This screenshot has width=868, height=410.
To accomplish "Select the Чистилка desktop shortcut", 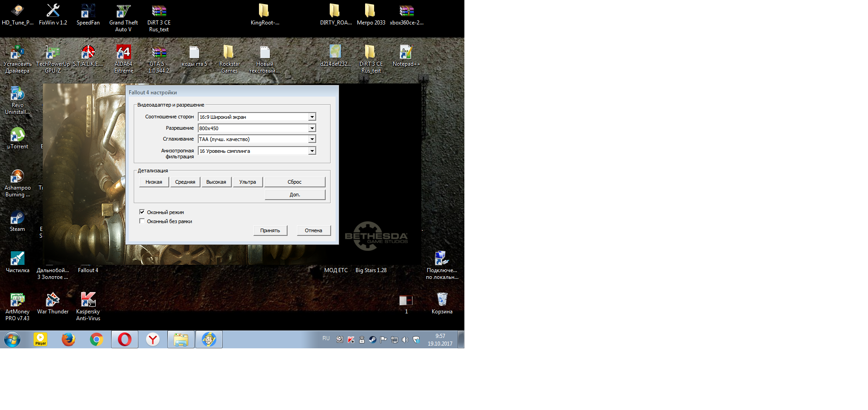I will pyautogui.click(x=18, y=262).
